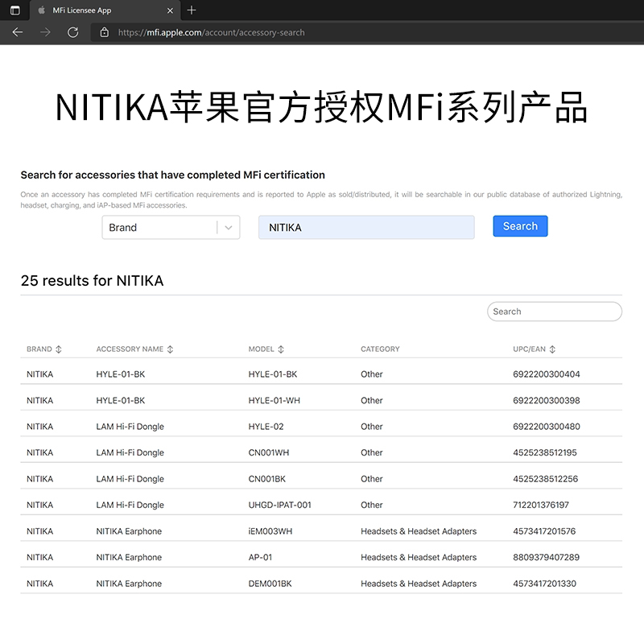Image resolution: width=644 pixels, height=644 pixels.
Task: Click model cell DEM001BK
Action: point(270,584)
